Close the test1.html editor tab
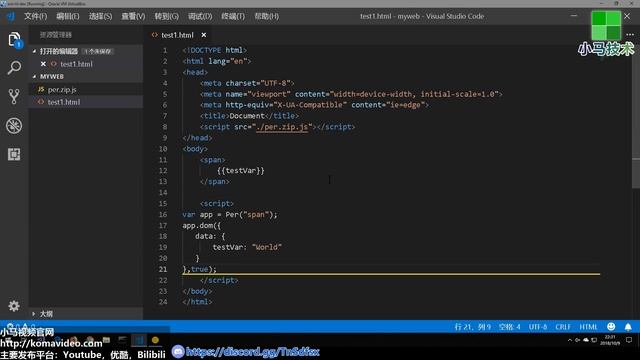Viewport: 640px width, 360px height. click(x=204, y=35)
